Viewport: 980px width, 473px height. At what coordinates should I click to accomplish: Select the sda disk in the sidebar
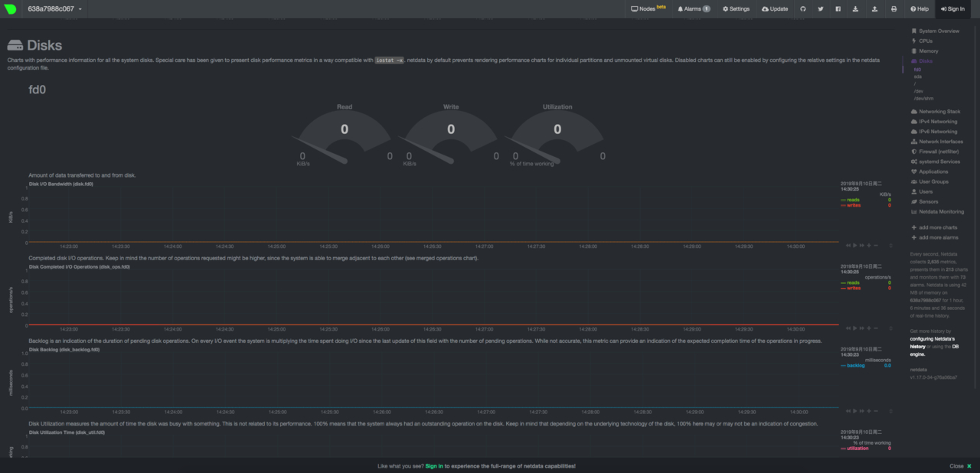pos(918,77)
